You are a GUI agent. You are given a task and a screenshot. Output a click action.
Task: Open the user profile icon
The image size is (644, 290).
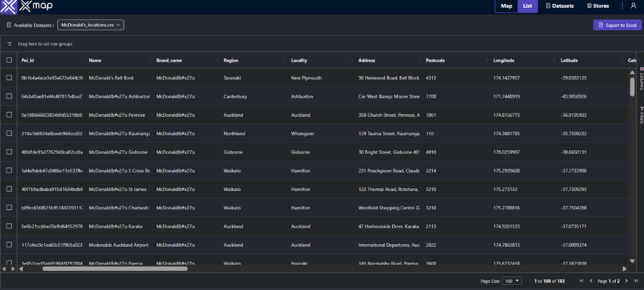(633, 6)
